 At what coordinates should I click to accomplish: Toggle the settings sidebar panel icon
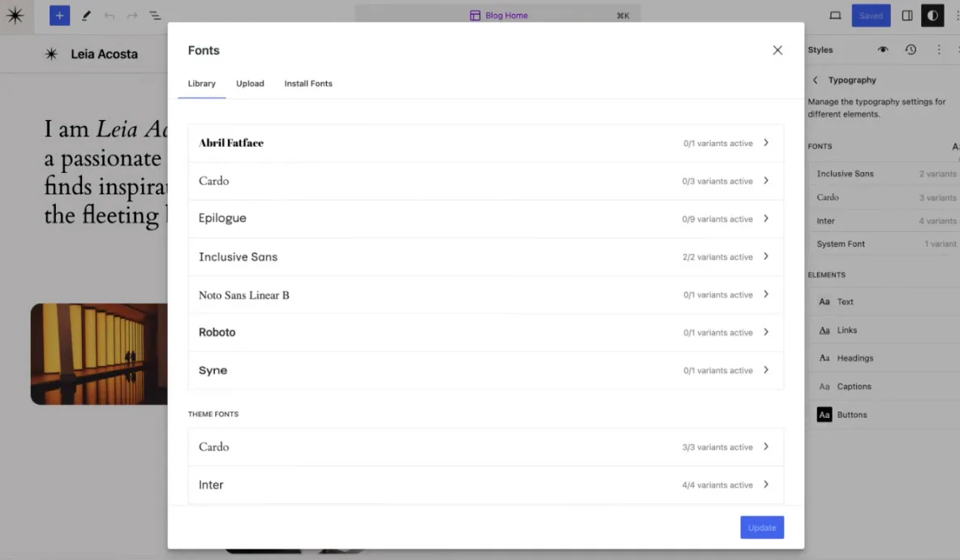point(907,15)
